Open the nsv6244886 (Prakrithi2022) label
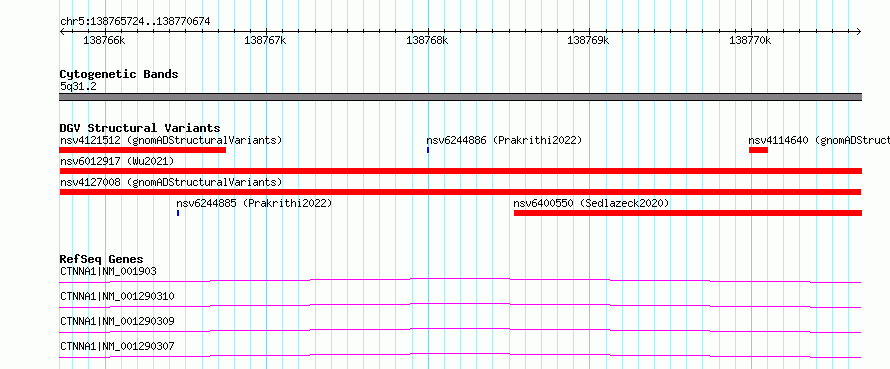Image resolution: width=890 pixels, height=369 pixels. [504, 140]
